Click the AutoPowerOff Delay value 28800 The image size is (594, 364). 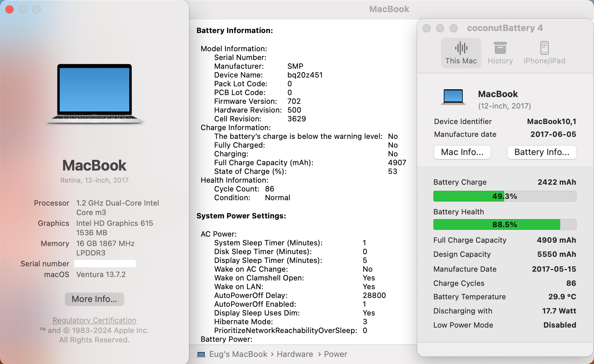[x=374, y=295]
